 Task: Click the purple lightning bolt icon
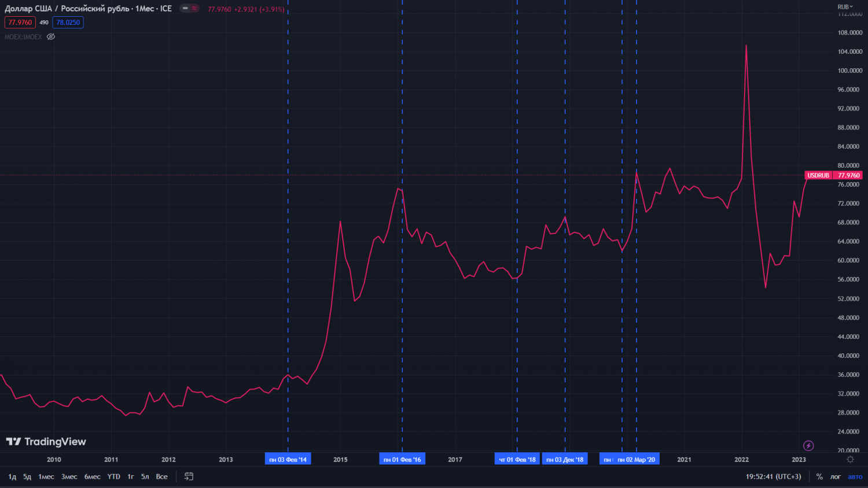click(x=808, y=445)
